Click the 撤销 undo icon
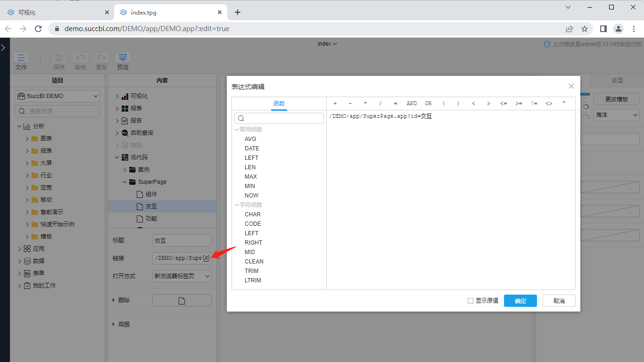Viewport: 644px width, 362px height. [80, 58]
